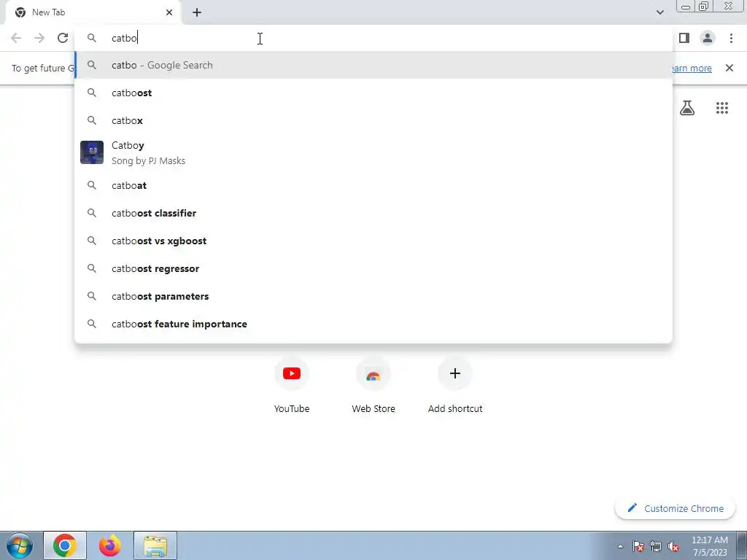Image resolution: width=747 pixels, height=560 pixels.
Task: Click the Action Center flag icon
Action: pyautogui.click(x=638, y=546)
